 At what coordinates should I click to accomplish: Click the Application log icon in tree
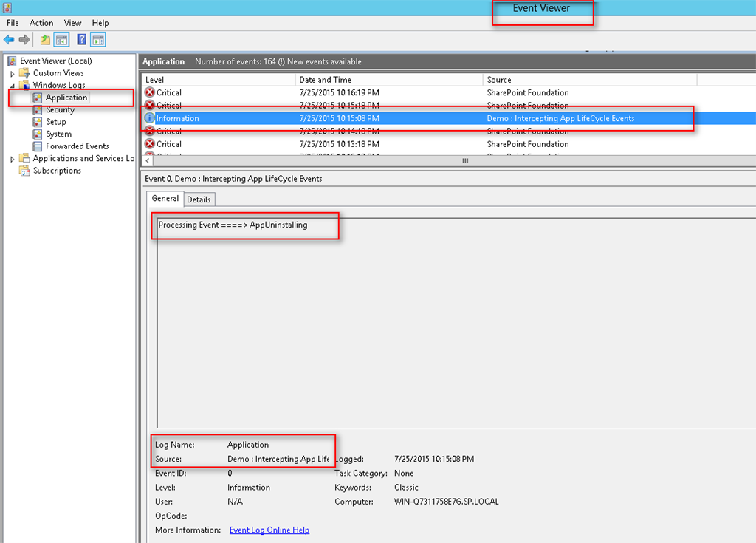[38, 98]
